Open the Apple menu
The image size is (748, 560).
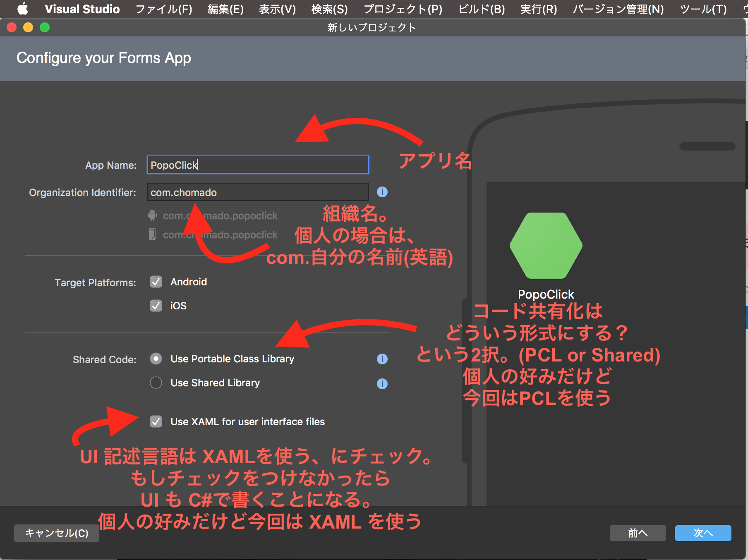click(23, 9)
